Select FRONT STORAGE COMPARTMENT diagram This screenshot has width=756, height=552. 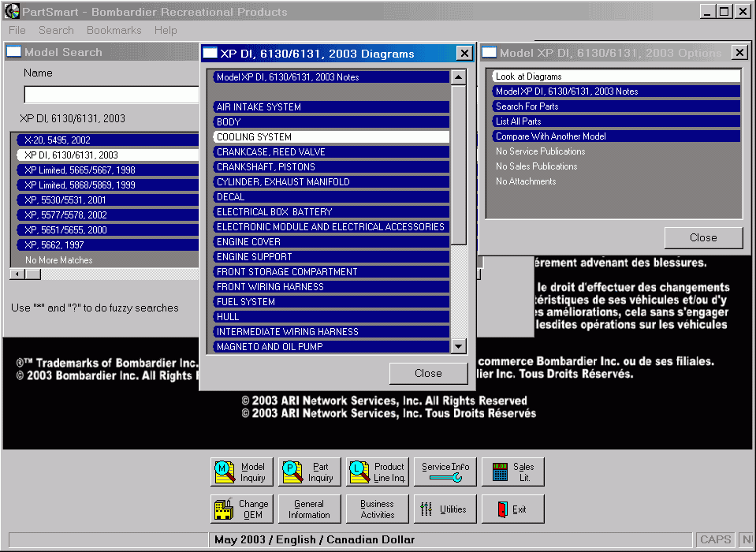click(x=331, y=271)
